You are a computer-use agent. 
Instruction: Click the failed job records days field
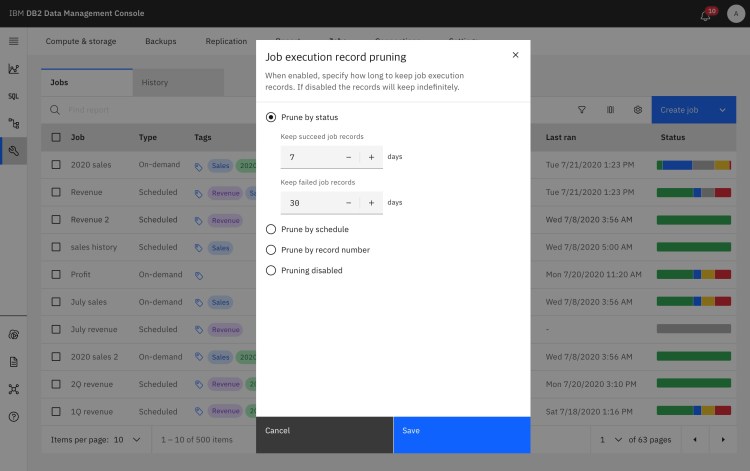pyautogui.click(x=310, y=202)
